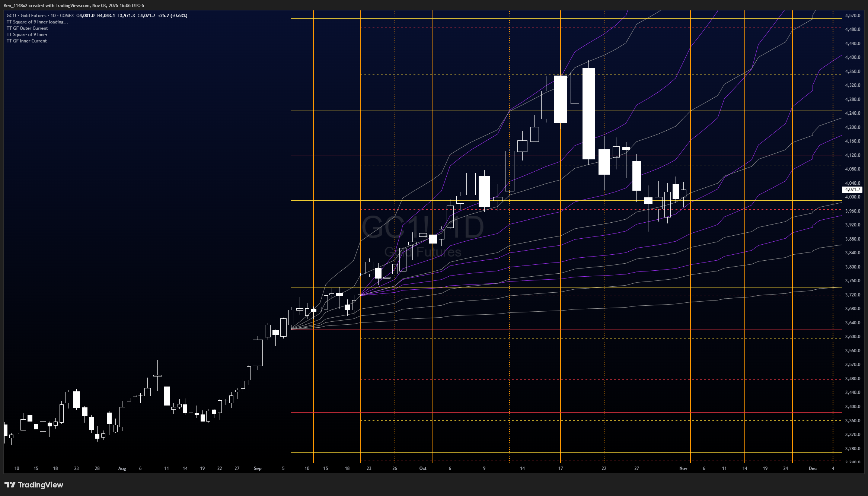Click the 4,400.0 price scale label
Viewport: 868px width, 496px height.
point(852,57)
